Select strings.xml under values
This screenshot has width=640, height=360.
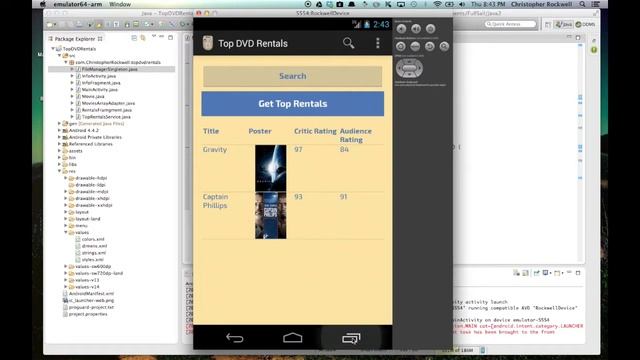click(x=93, y=253)
